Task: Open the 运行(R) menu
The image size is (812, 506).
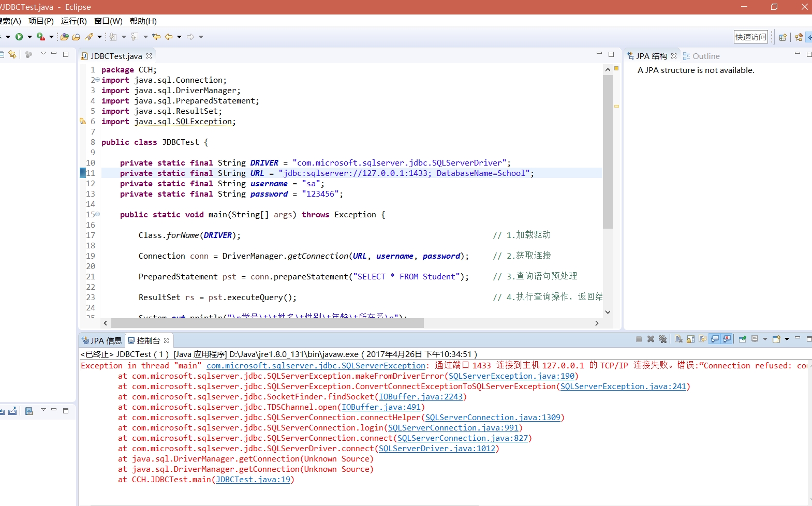Action: point(74,21)
